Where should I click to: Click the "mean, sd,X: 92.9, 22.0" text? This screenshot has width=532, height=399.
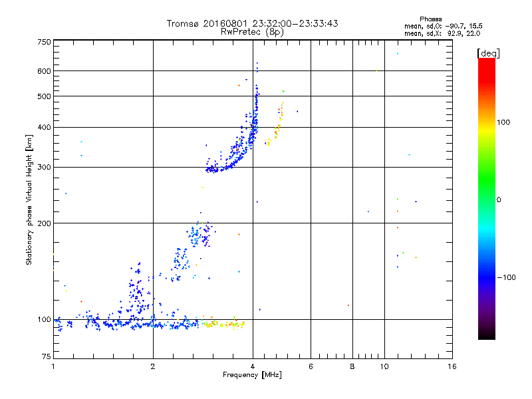(x=442, y=33)
